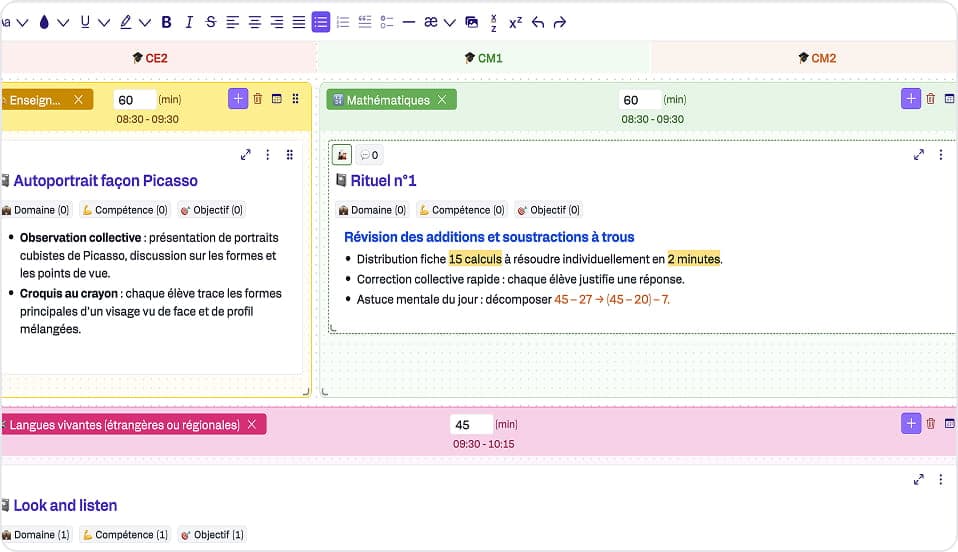Click the redo arrow

pyautogui.click(x=560, y=22)
